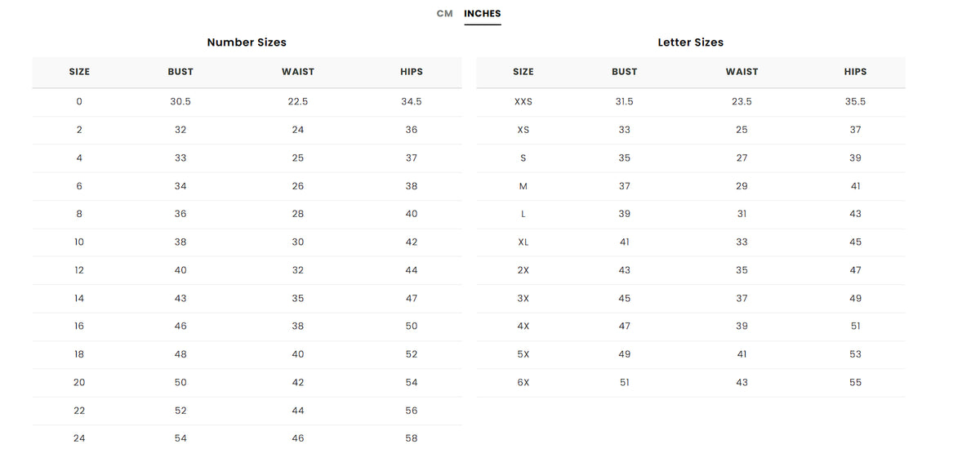Click the HIPS header in Letter Sizes
The image size is (980, 453).
pyautogui.click(x=855, y=72)
